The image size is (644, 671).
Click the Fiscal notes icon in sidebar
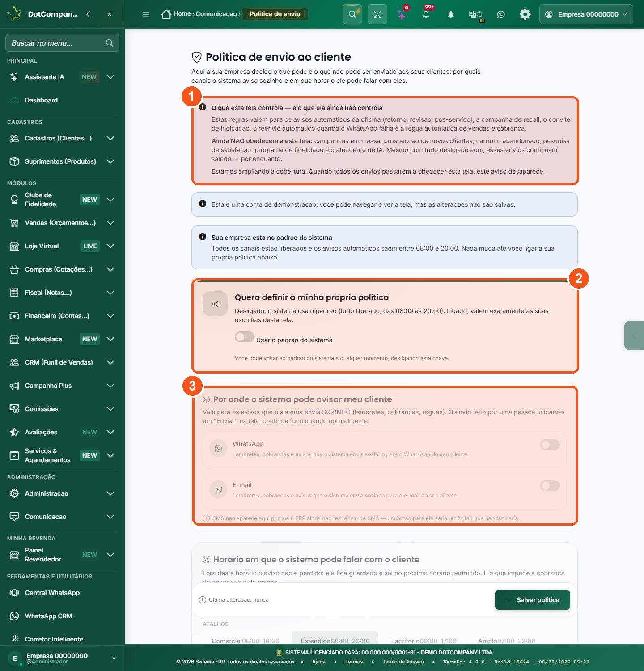[14, 293]
